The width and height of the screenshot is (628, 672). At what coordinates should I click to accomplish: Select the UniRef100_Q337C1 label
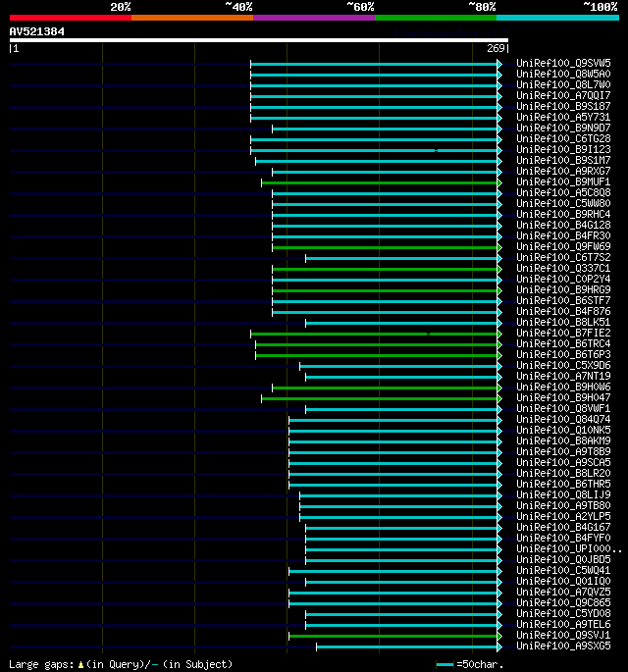[x=563, y=268]
